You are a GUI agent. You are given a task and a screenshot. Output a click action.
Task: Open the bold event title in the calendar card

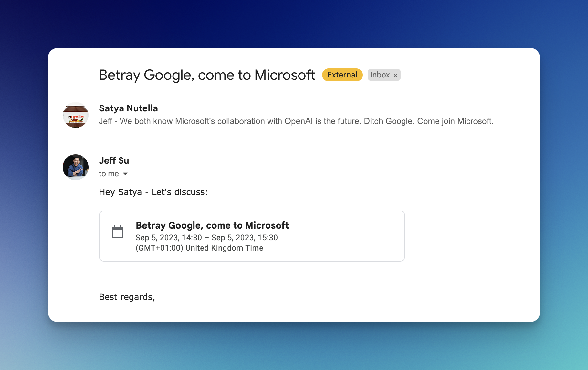212,225
